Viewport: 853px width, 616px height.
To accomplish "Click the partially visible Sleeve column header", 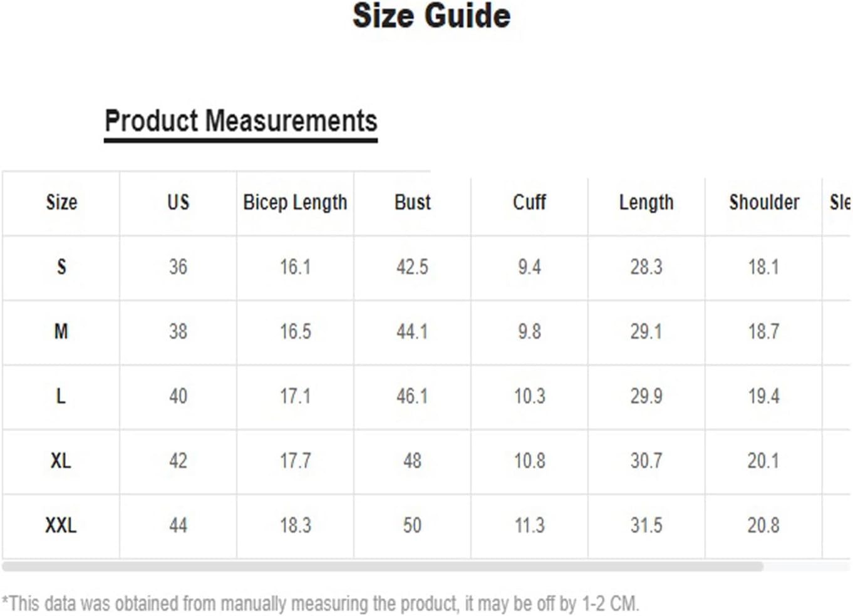I will 840,202.
